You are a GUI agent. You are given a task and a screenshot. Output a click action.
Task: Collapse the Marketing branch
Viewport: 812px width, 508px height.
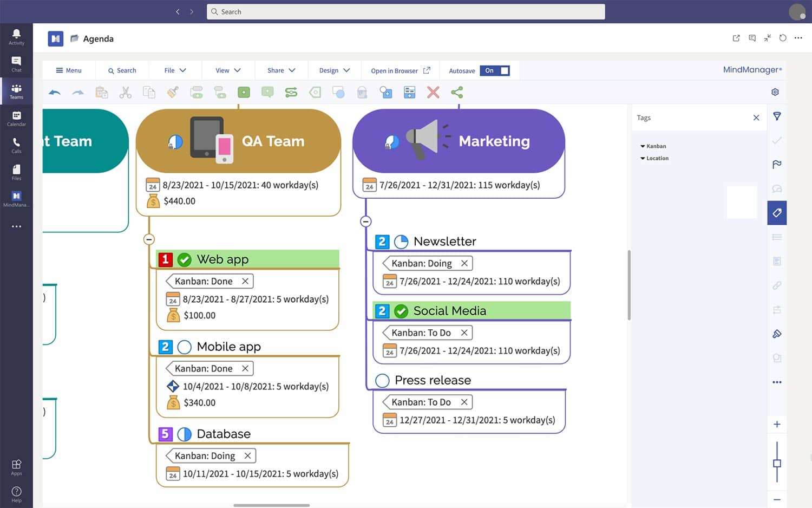tap(366, 222)
